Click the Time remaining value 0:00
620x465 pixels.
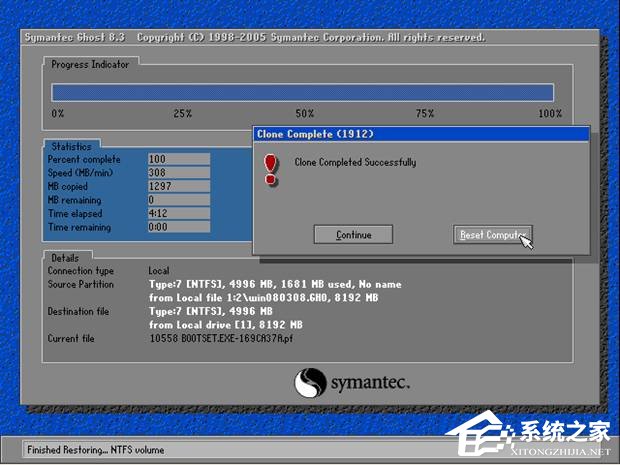[x=178, y=228]
